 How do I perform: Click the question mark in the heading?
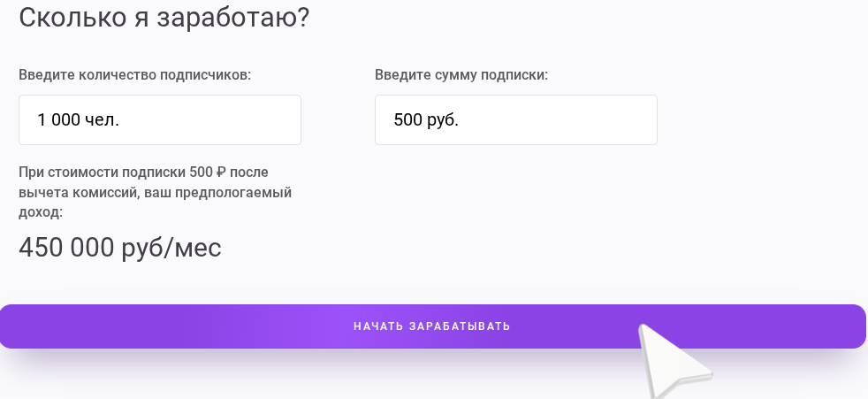point(302,18)
